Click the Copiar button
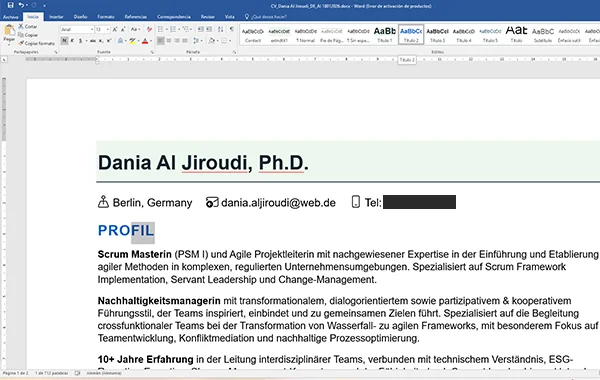 click(x=28, y=35)
